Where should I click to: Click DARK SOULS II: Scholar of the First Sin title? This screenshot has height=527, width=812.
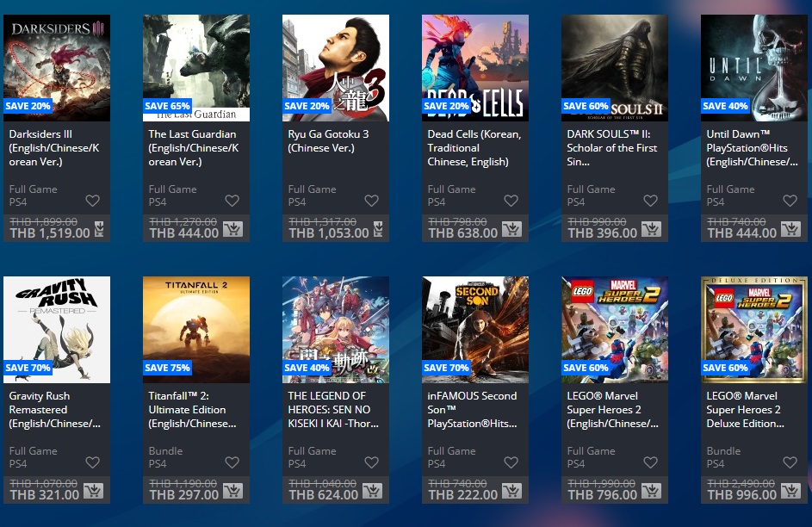pyautogui.click(x=612, y=148)
